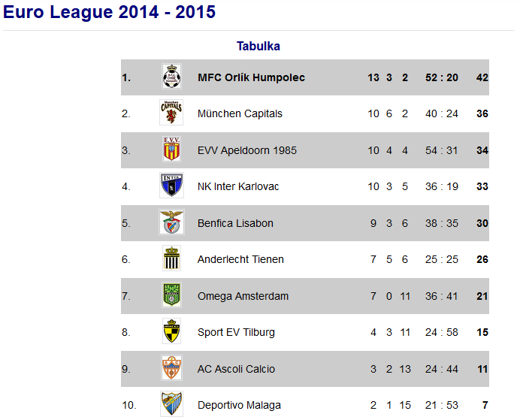Open München Capitals team name
The height and width of the screenshot is (420, 520).
click(x=240, y=113)
